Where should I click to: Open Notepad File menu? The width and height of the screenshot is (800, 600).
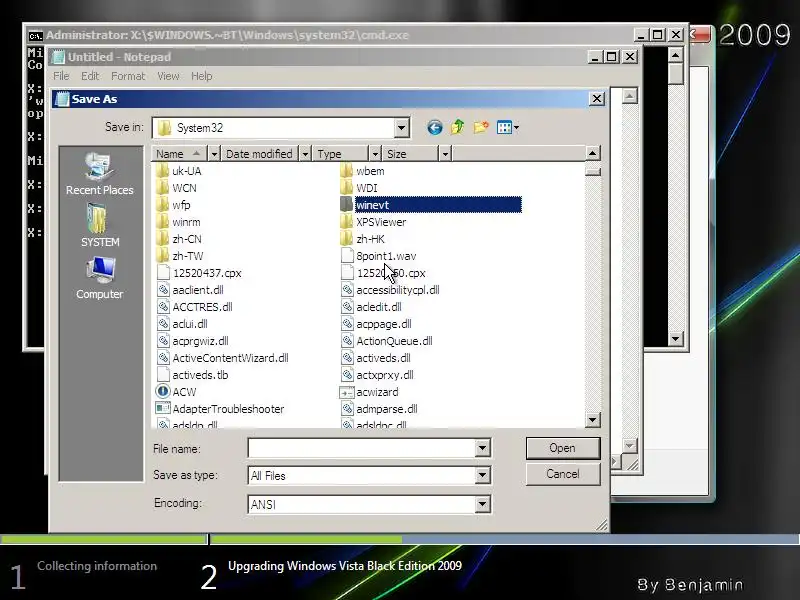pyautogui.click(x=61, y=76)
